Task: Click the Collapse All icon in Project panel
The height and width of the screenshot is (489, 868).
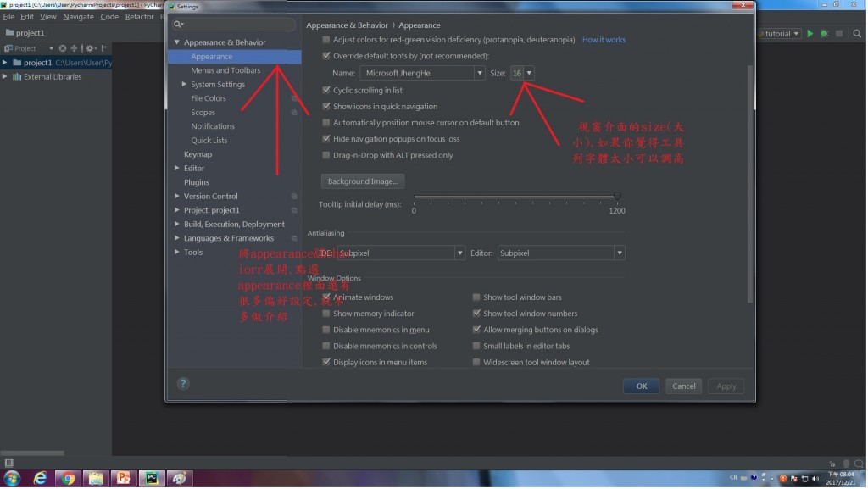Action: coord(74,48)
